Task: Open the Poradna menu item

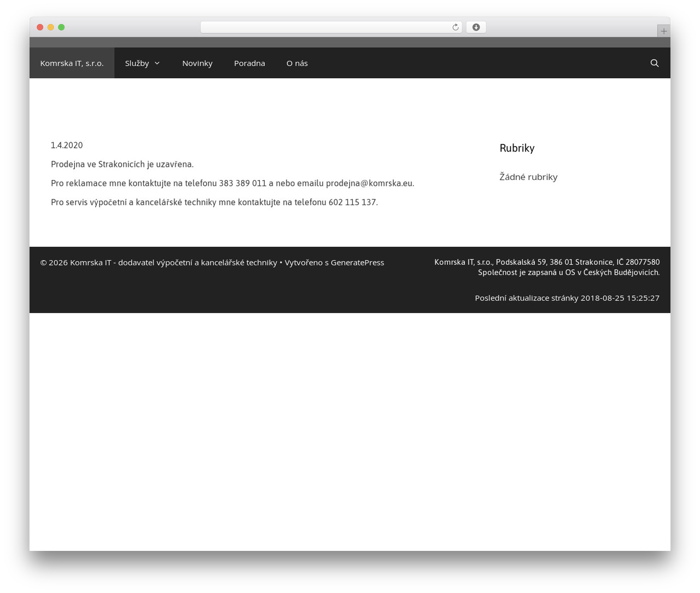Action: coord(249,63)
